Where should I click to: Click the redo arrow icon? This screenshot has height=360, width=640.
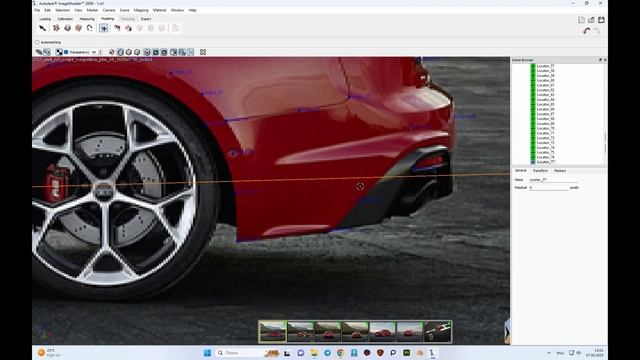(597, 31)
